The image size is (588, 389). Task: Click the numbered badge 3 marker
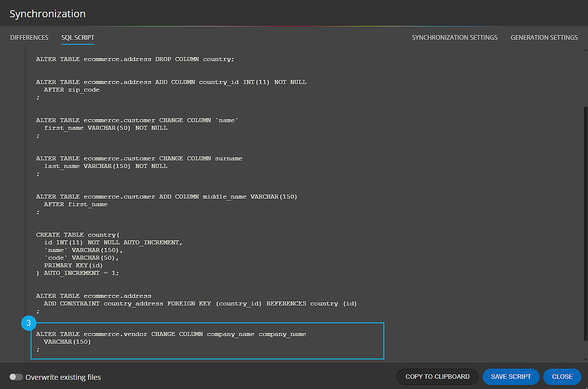point(29,323)
